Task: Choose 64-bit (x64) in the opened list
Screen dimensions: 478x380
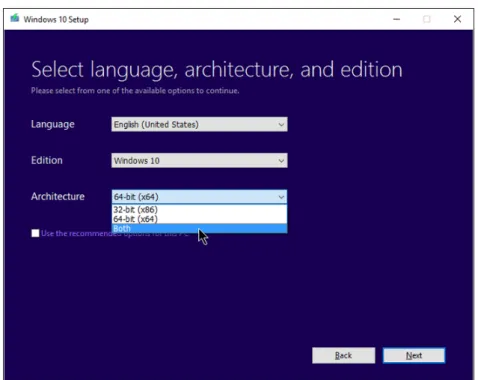Action: point(199,219)
